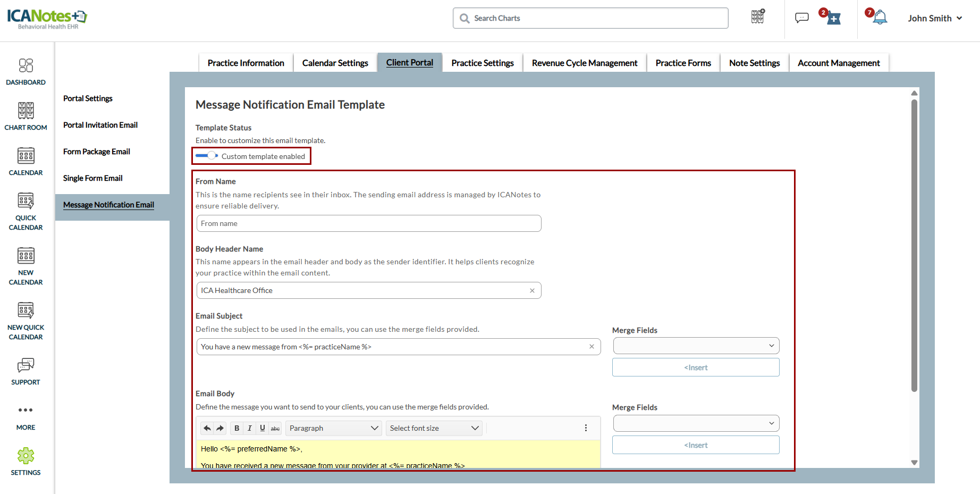Go to Portal Invitation Email settings
The image size is (980, 494).
pyautogui.click(x=100, y=125)
